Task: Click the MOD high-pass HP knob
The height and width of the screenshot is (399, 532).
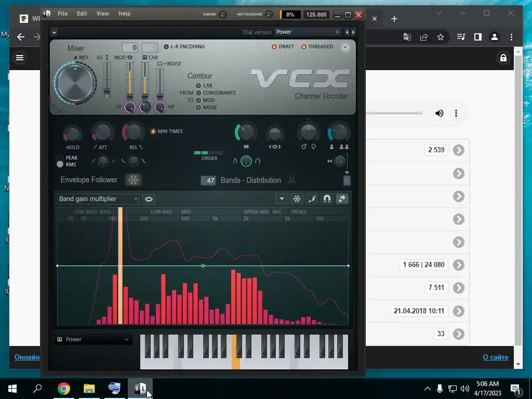Action: click(129, 107)
